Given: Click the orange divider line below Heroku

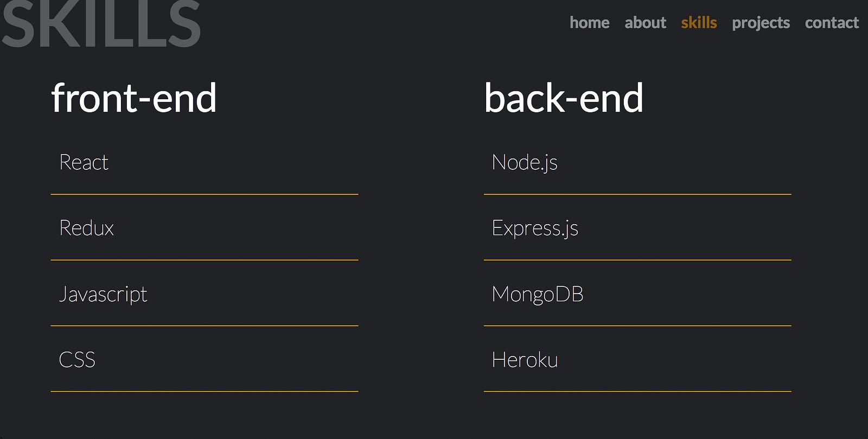Looking at the screenshot, I should coord(637,391).
